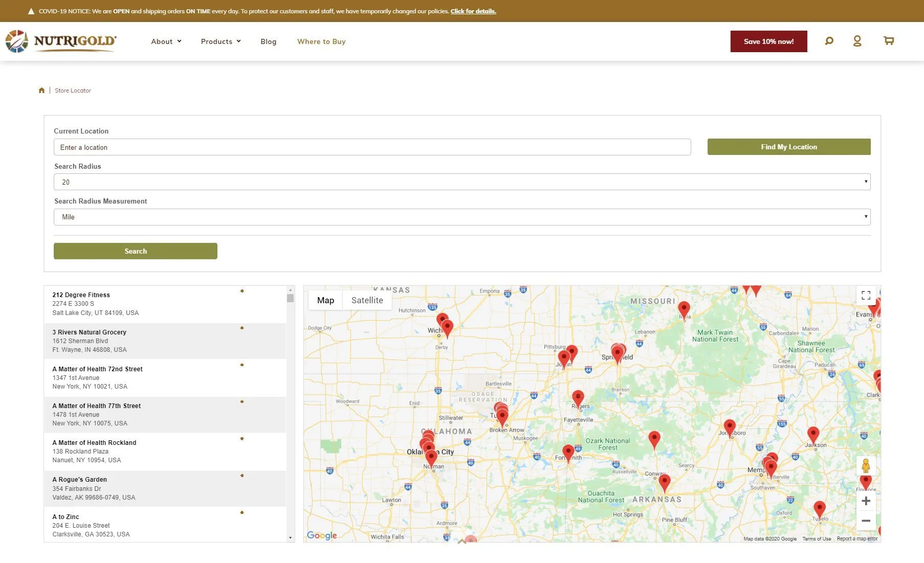Click the front map pin at Wichita
This screenshot has height=563, width=924.
(447, 328)
